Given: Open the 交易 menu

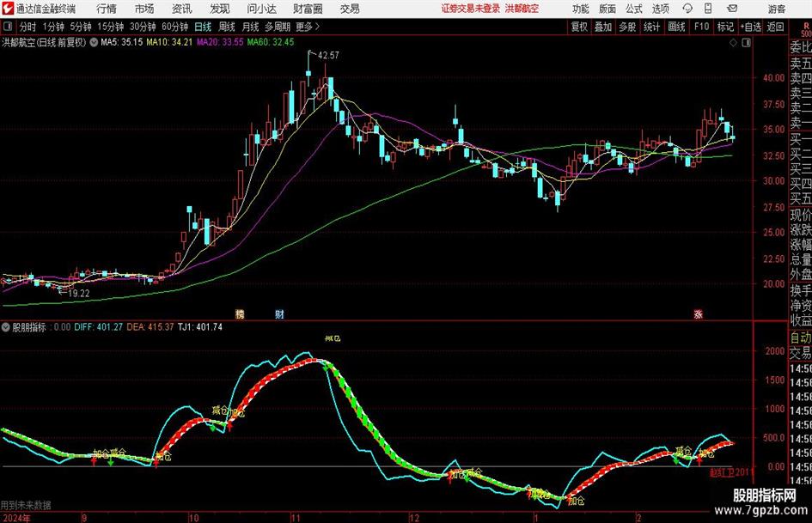Looking at the screenshot, I should pos(350,9).
